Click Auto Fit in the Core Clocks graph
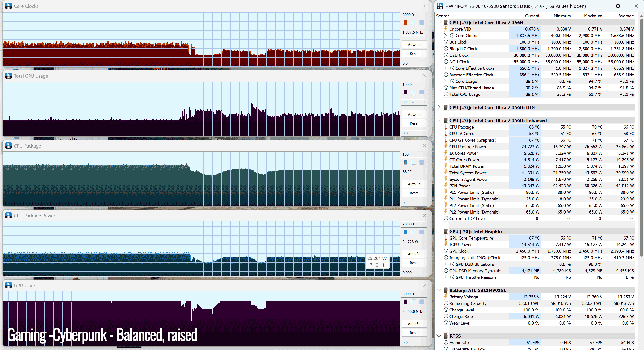Screen dimensions: 644x350 point(414,44)
